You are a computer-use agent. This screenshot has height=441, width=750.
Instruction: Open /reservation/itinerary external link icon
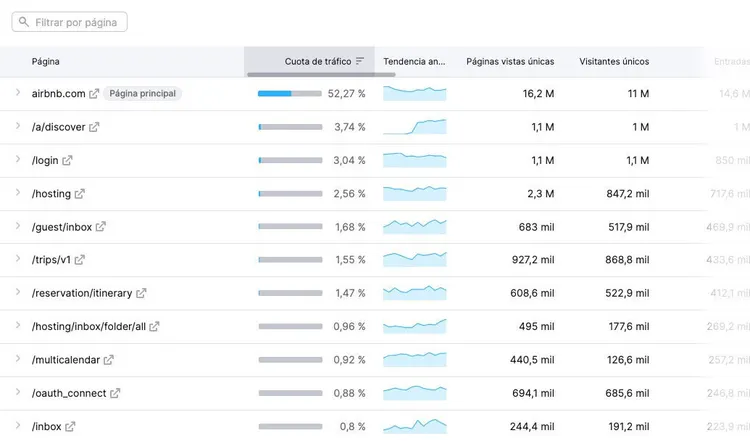141,293
